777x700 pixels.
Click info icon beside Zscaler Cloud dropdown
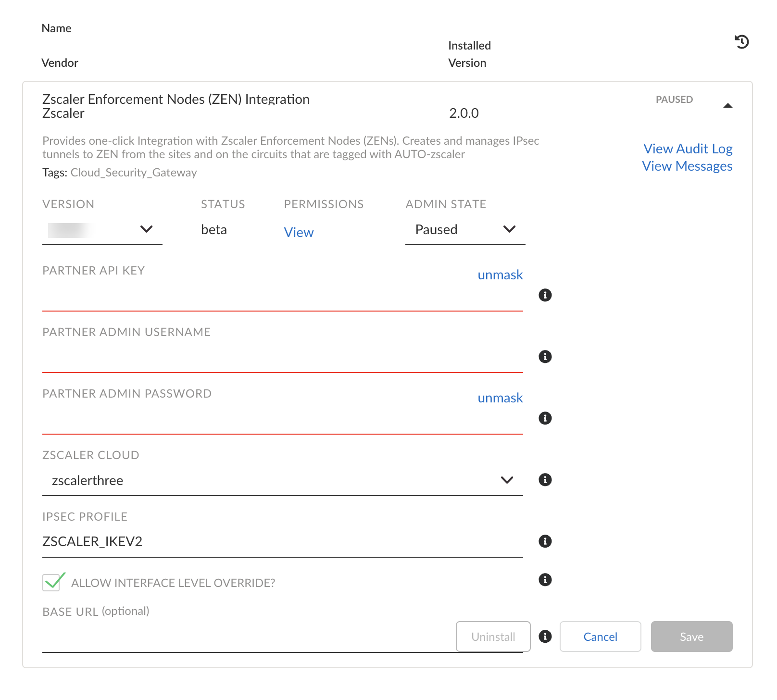pos(545,480)
